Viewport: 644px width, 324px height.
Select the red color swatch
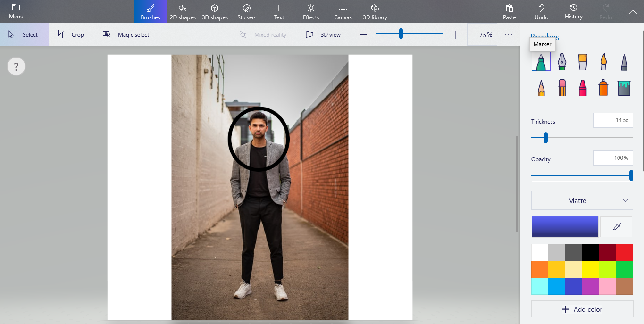click(x=624, y=252)
